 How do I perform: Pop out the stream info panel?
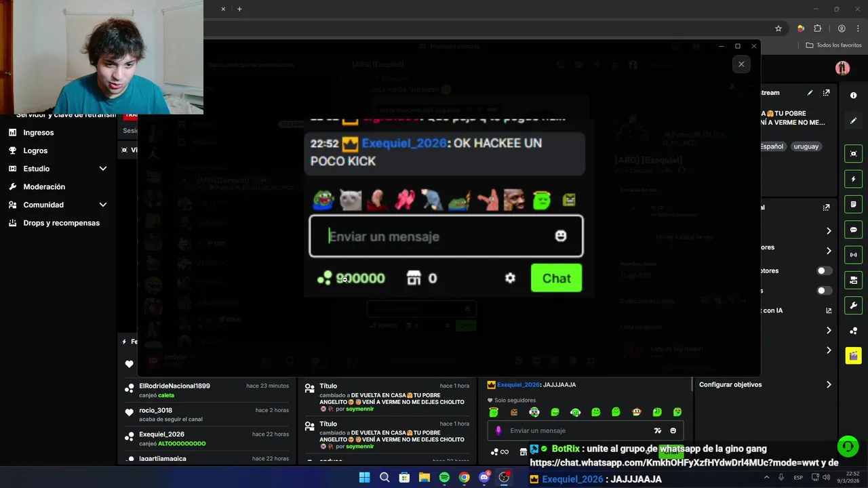[x=826, y=93]
